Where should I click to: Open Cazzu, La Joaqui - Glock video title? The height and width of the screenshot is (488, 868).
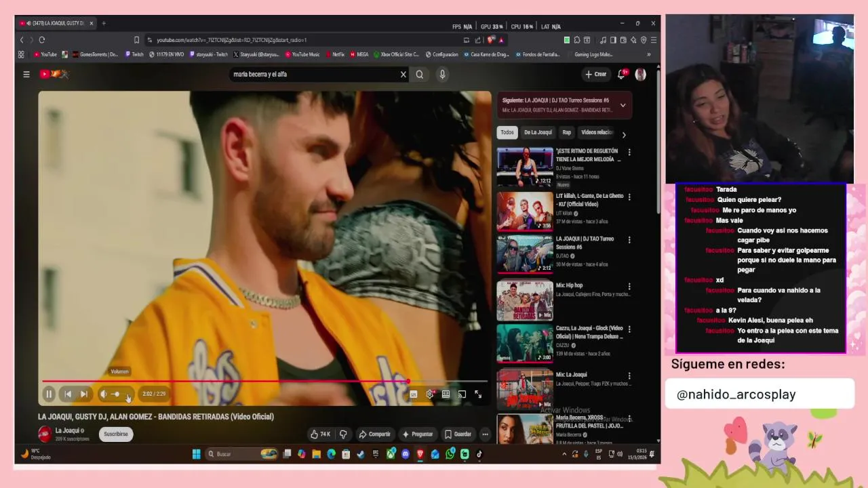589,332
